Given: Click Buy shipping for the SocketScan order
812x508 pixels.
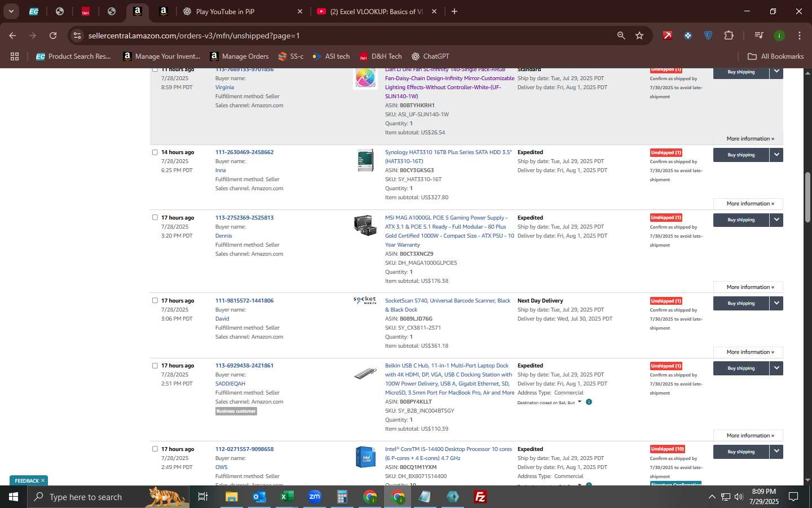Looking at the screenshot, I should click(741, 303).
